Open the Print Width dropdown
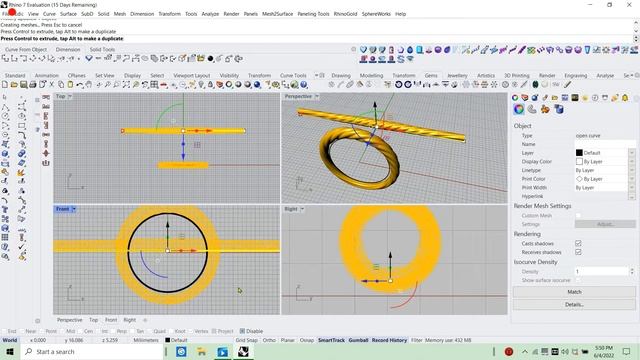Viewport: 640px width, 360px height. click(632, 188)
